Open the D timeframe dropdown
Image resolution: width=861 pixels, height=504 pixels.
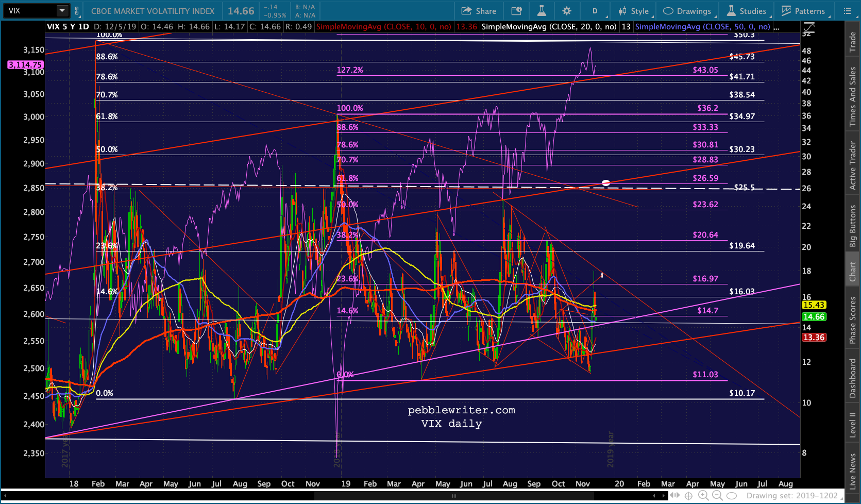point(595,11)
